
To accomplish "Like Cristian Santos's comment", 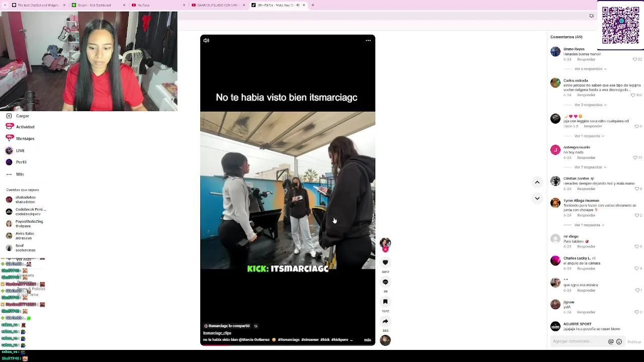I will pyautogui.click(x=636, y=189).
